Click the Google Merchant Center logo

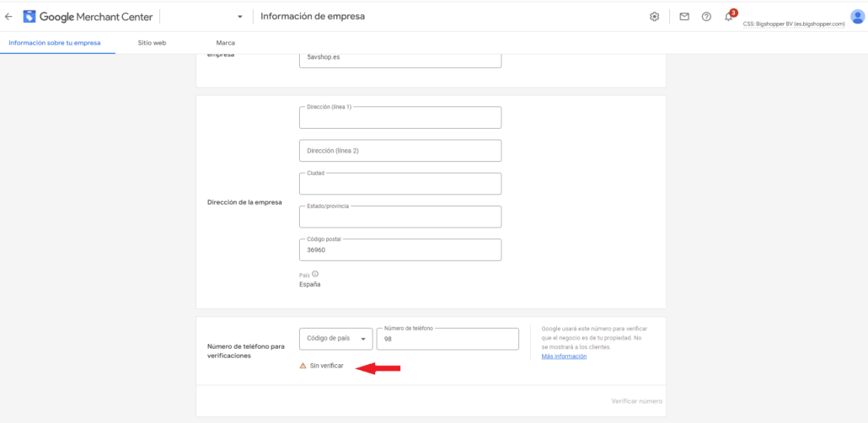tap(29, 16)
